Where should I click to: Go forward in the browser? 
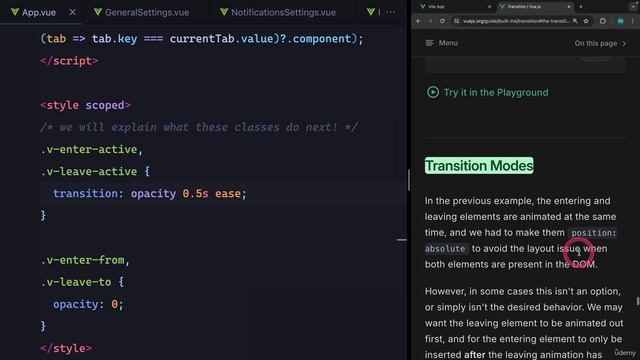tap(430, 21)
